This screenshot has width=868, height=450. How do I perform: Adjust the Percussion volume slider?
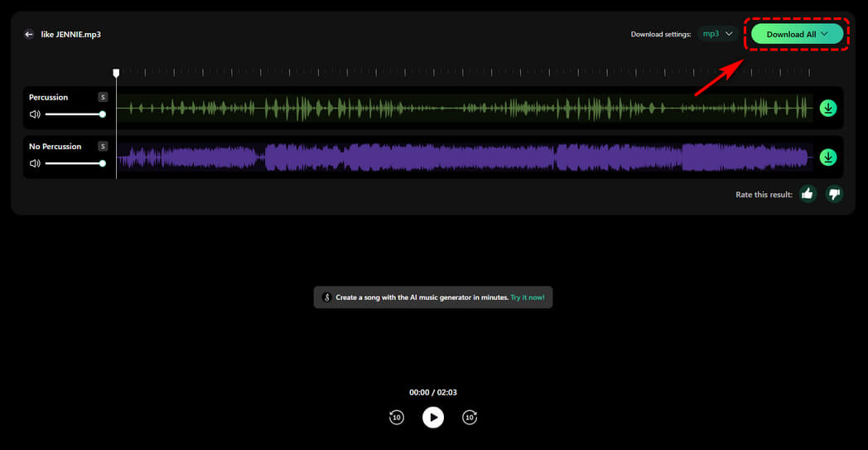pyautogui.click(x=75, y=114)
